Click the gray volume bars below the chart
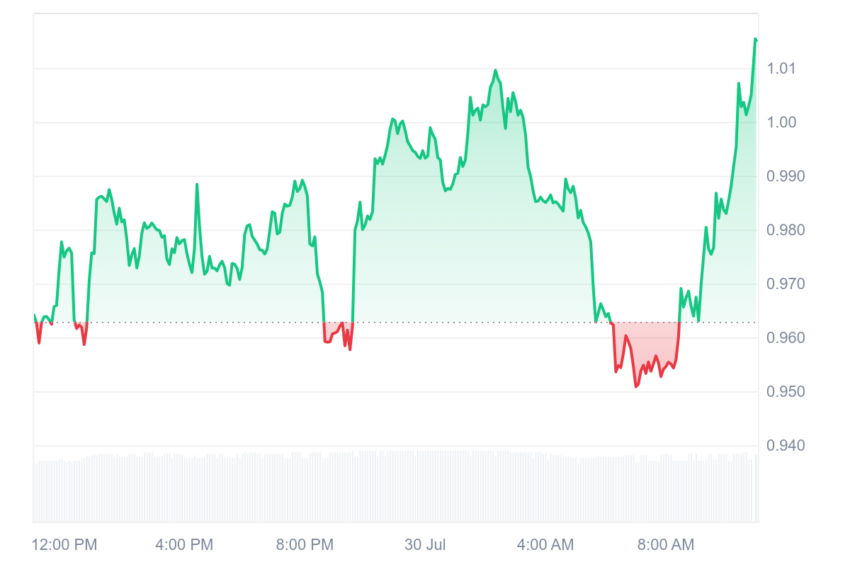The image size is (850, 567). tap(396, 486)
